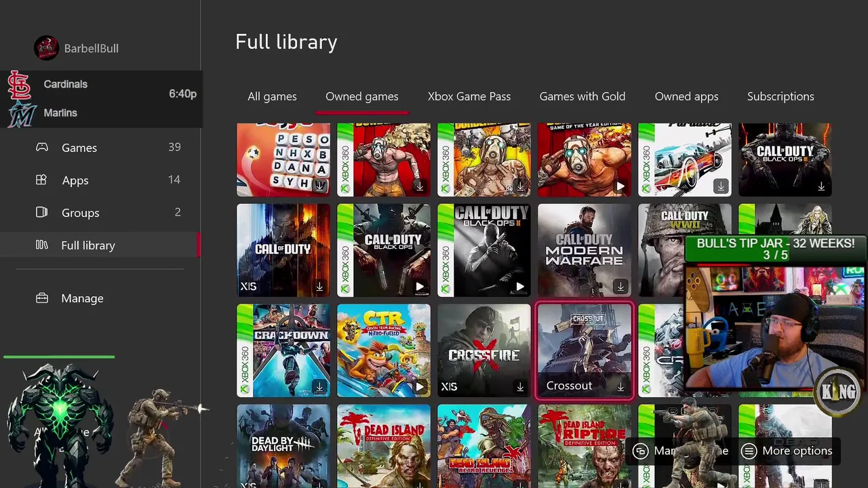Click the Apps icon in sidebar
The height and width of the screenshot is (488, 868).
[x=41, y=180]
